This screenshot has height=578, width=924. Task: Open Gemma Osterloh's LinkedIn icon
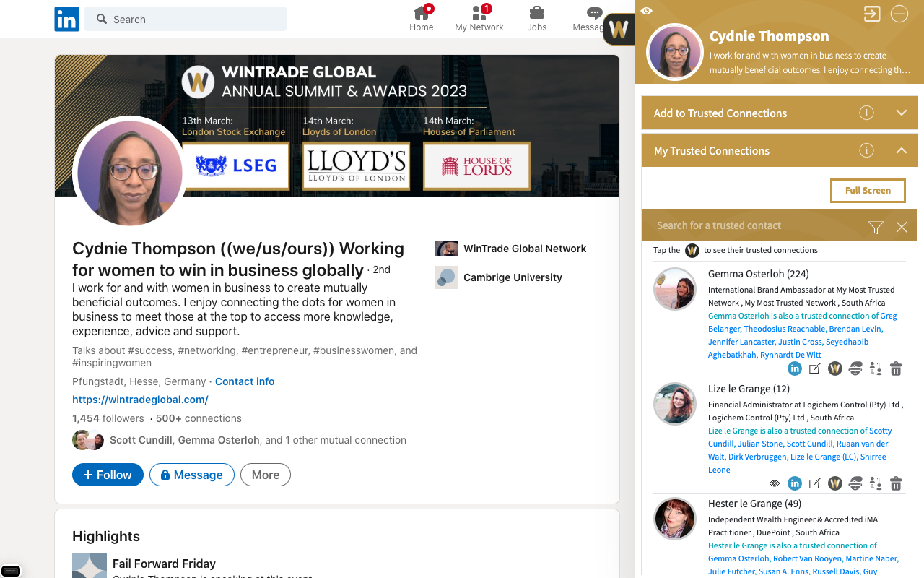(795, 368)
